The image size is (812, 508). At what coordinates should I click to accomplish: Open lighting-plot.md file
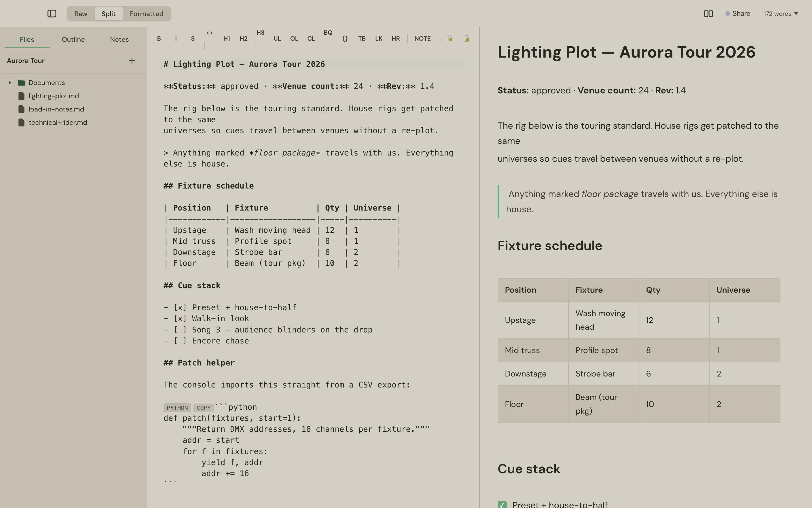click(x=54, y=96)
